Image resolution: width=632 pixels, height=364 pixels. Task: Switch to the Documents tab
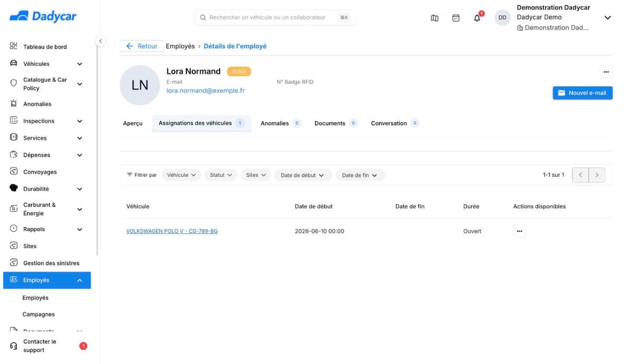(x=336, y=124)
